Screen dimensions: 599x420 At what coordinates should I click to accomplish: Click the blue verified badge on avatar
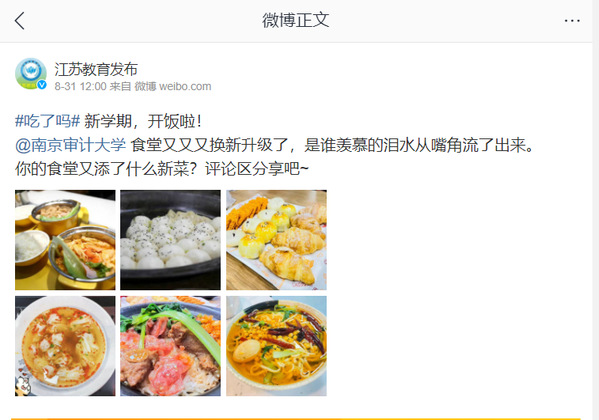pyautogui.click(x=42, y=85)
